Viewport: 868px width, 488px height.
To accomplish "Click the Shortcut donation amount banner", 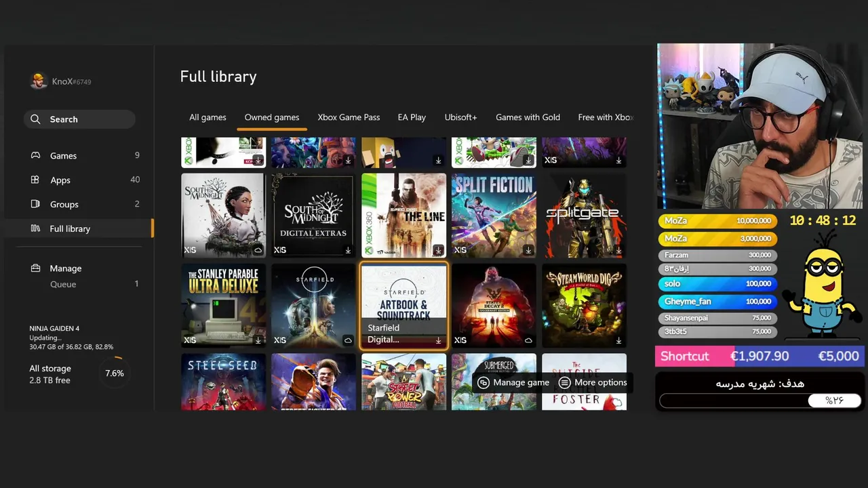I will point(759,356).
